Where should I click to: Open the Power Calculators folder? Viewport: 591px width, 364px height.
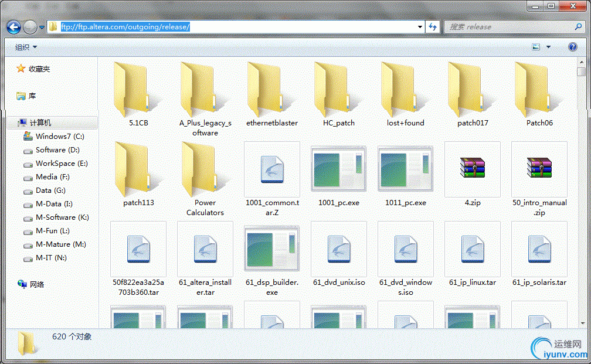click(205, 179)
